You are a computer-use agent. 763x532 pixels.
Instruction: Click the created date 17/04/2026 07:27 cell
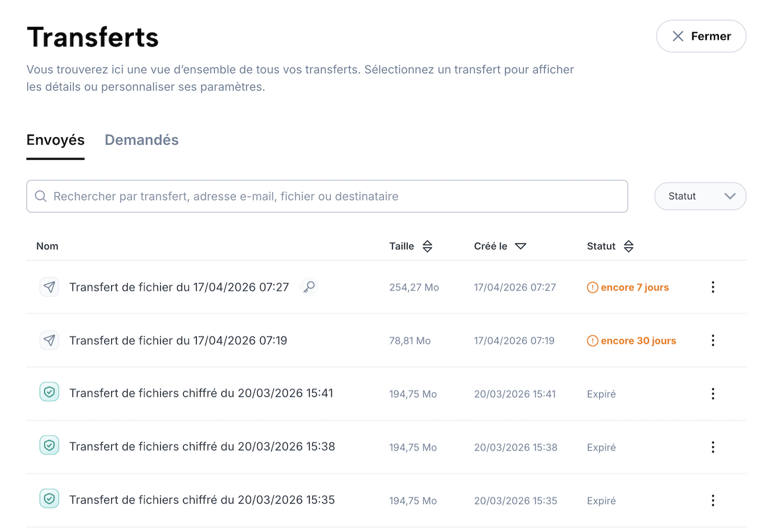[515, 288]
